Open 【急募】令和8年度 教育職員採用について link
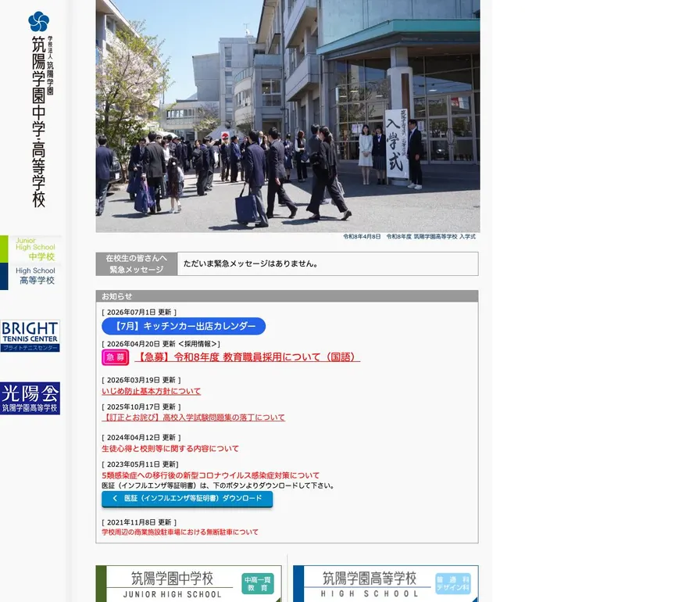Viewport: 700px width, 602px height. 248,357
